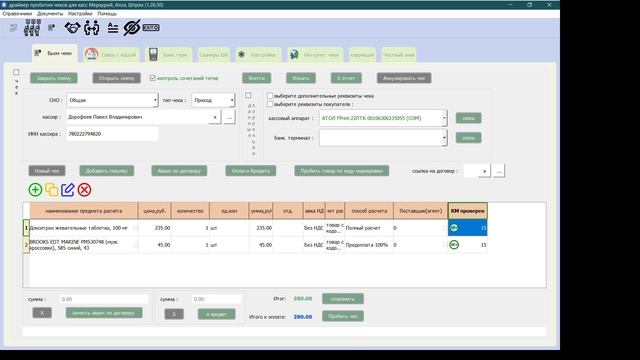Click the Закрыть смену button
This screenshot has height=360, width=640.
[54, 78]
